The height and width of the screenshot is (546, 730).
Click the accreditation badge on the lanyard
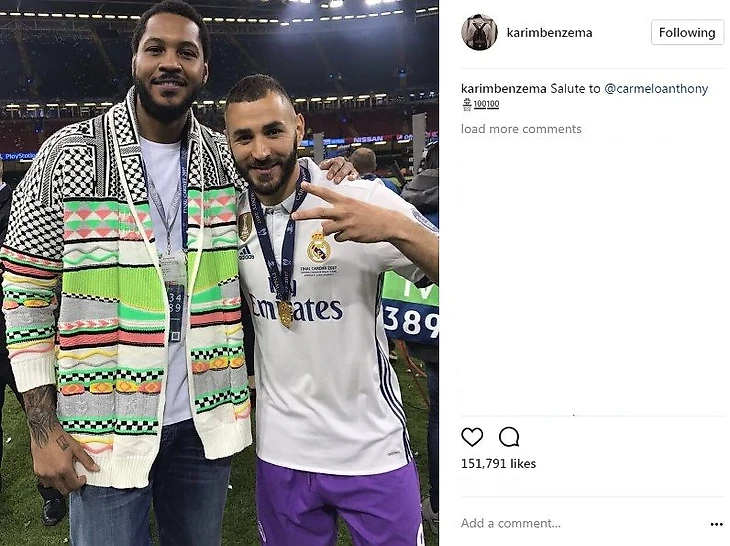click(175, 298)
